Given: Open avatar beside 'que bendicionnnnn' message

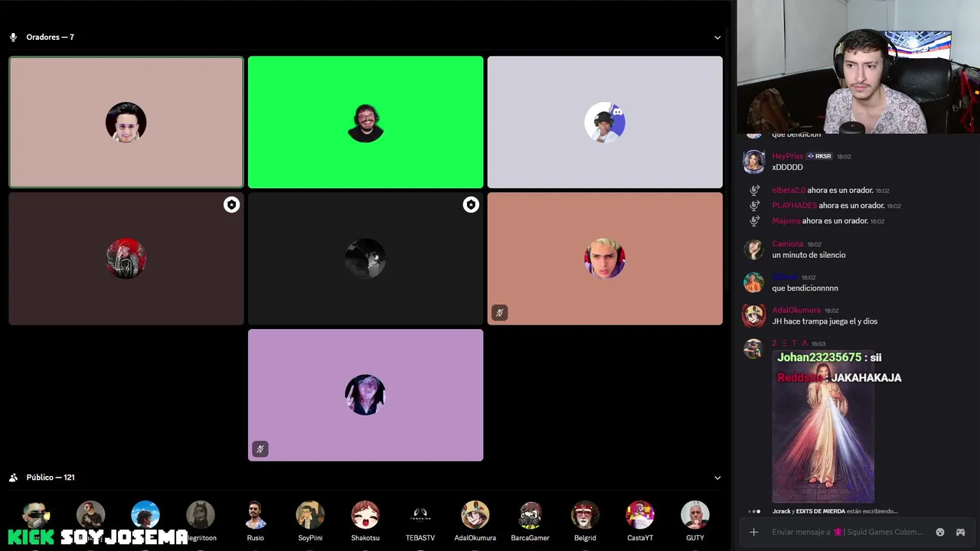Looking at the screenshot, I should [753, 282].
